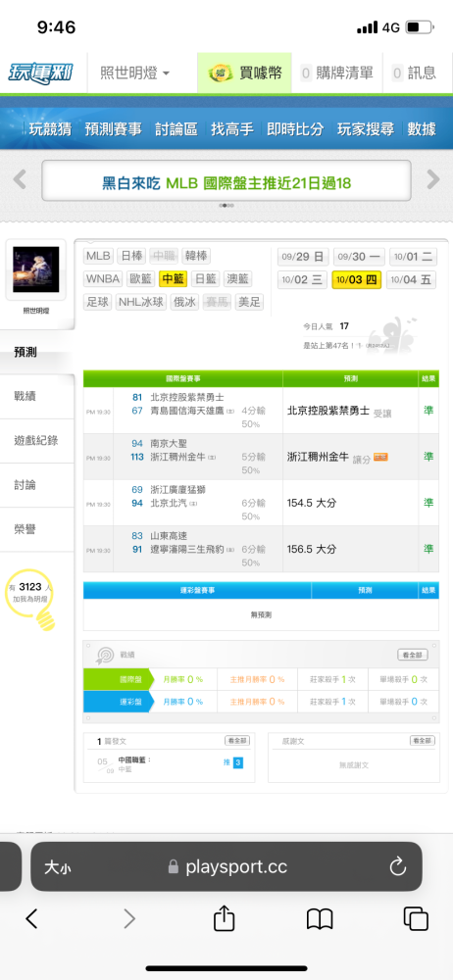Open 討論區 forum menu
The width and height of the screenshot is (453, 980).
176,129
